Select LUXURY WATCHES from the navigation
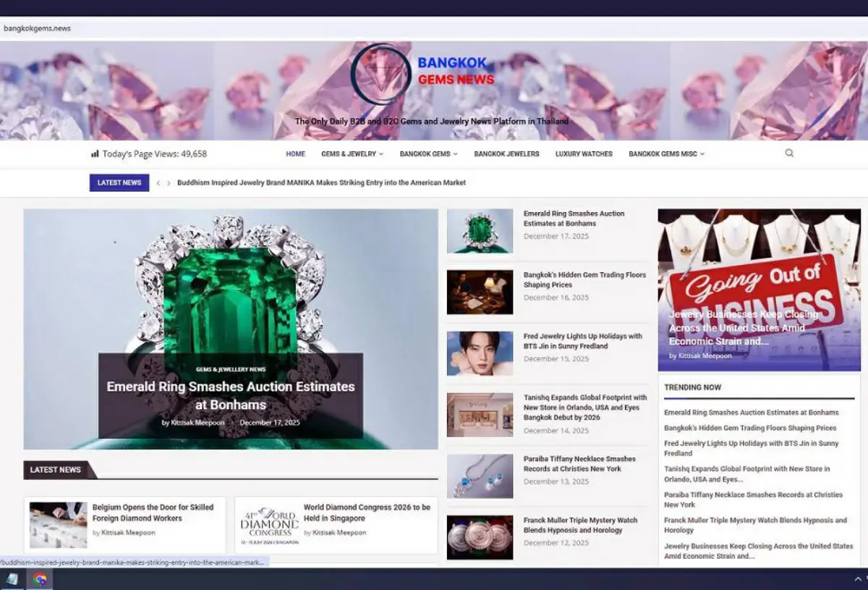 pyautogui.click(x=584, y=153)
